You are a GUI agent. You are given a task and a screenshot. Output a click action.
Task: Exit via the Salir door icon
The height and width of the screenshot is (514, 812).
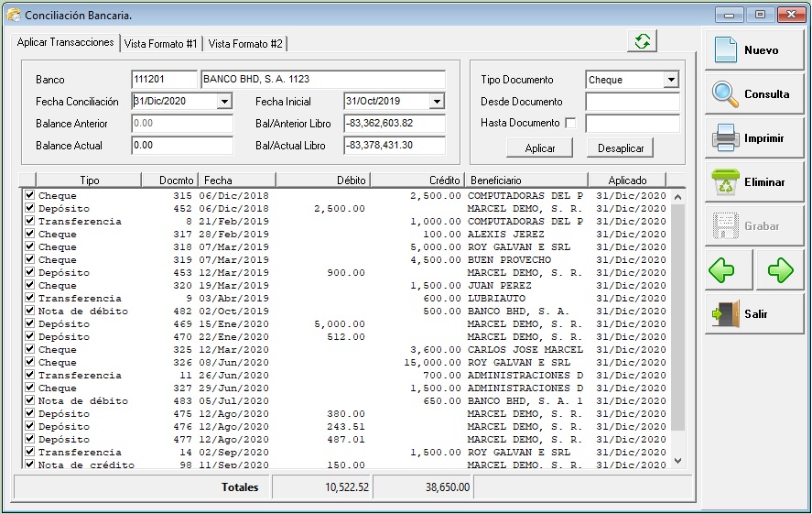(752, 314)
